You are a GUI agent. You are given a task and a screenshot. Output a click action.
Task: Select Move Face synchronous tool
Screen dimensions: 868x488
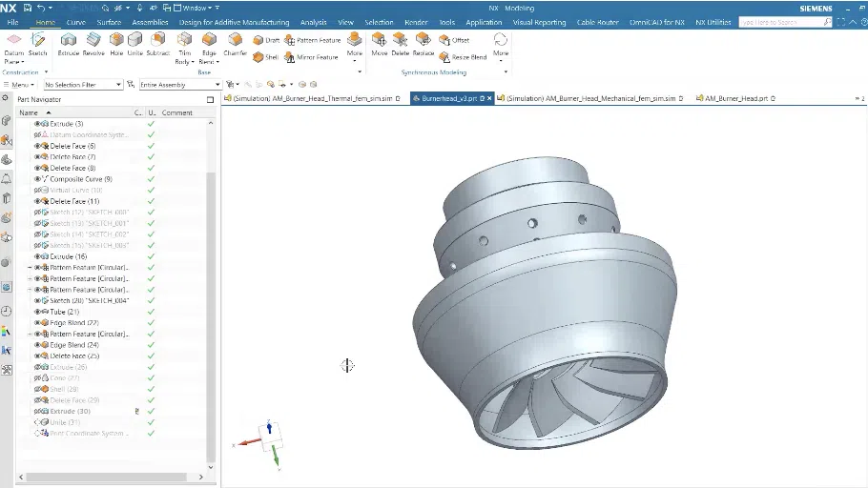tap(380, 44)
